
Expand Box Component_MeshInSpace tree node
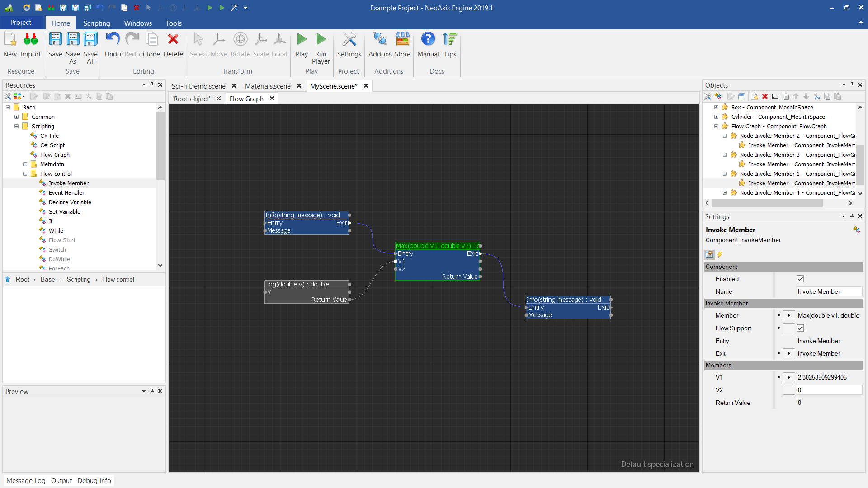click(716, 107)
